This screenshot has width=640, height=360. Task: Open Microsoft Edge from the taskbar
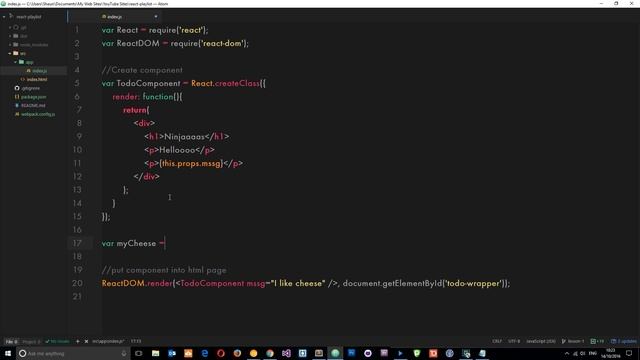[204, 353]
